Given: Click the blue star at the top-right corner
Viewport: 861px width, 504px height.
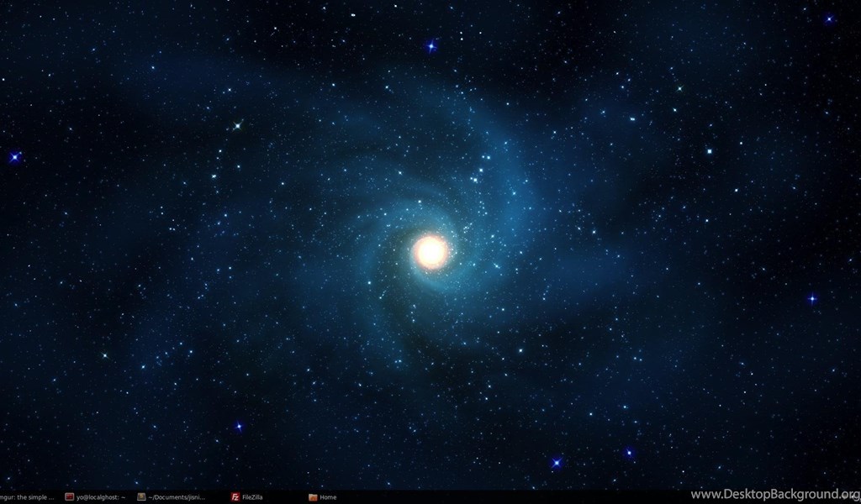Looking at the screenshot, I should 829,19.
